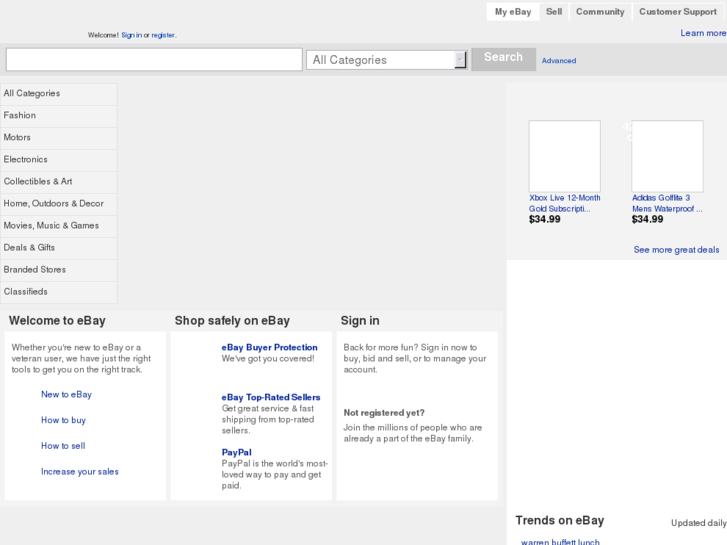Open the All Categories search dropdown

point(386,60)
